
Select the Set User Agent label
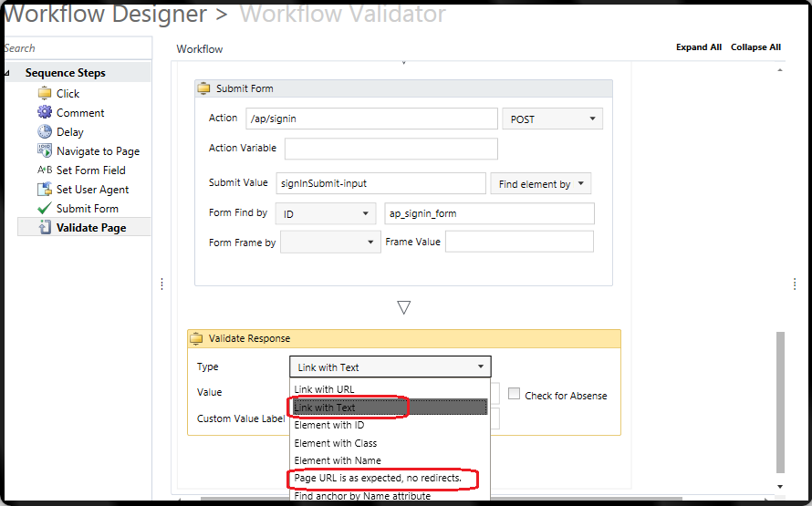coord(92,190)
